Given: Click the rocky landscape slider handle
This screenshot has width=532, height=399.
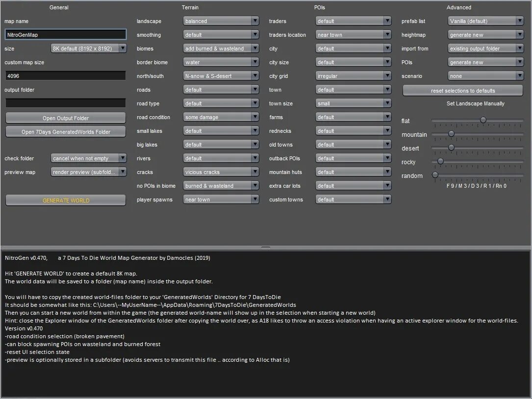Looking at the screenshot, I should (440, 161).
